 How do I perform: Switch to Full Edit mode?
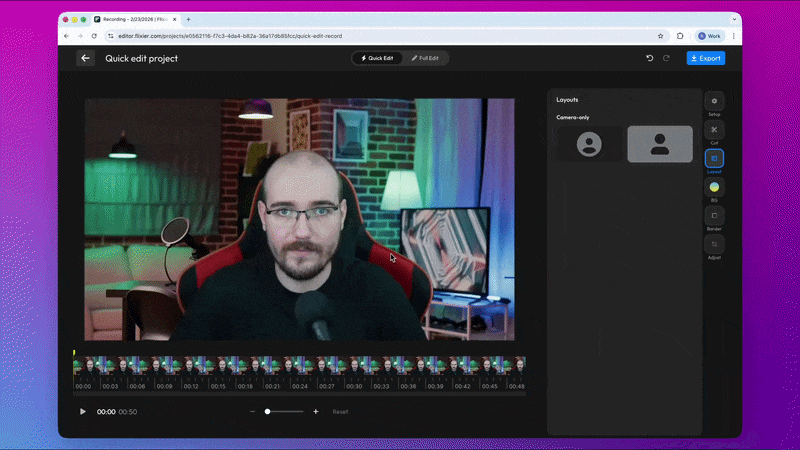point(425,58)
